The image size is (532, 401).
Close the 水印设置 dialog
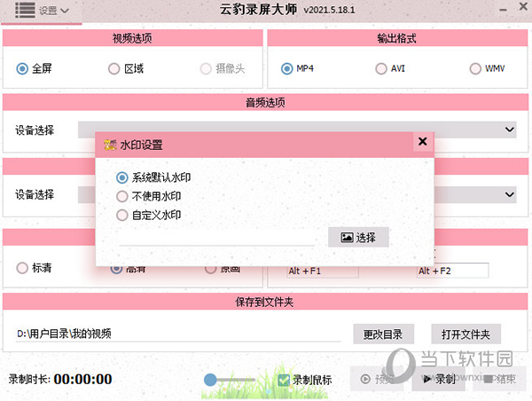[x=423, y=141]
